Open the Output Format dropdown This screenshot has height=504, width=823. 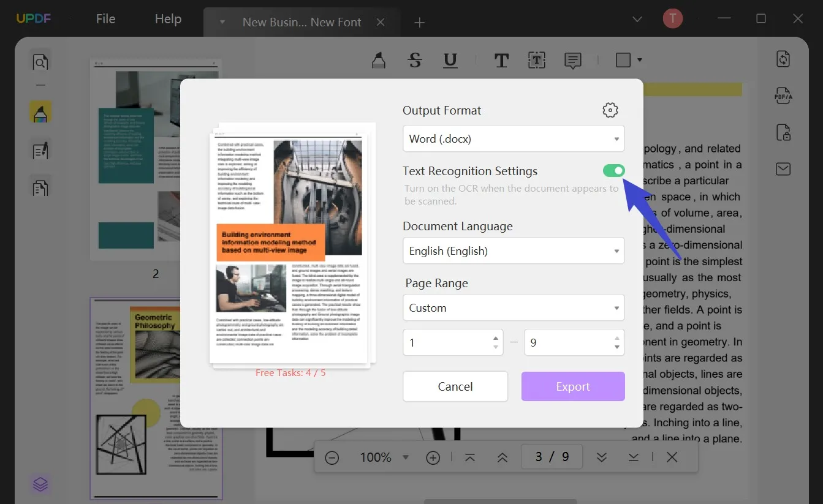[513, 139]
